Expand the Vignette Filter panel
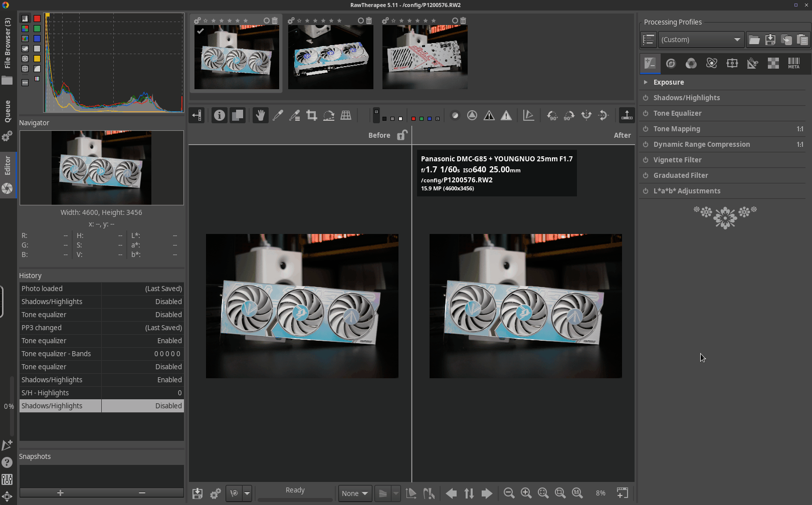 coord(678,160)
